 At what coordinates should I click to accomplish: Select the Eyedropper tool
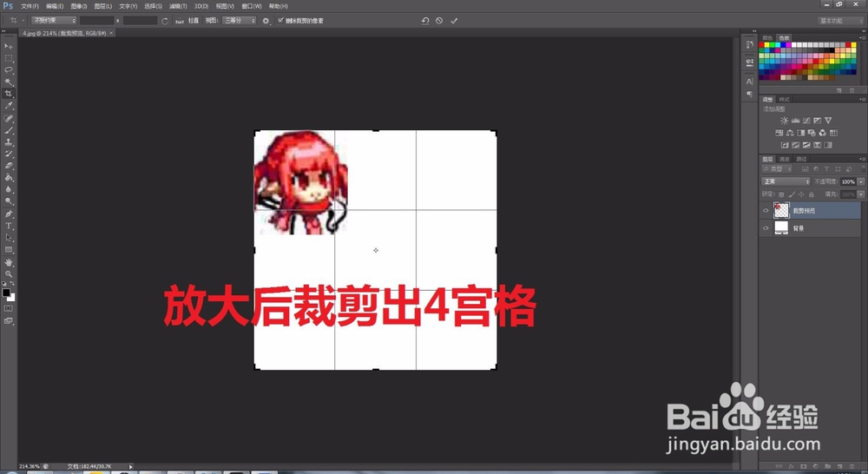pos(9,106)
